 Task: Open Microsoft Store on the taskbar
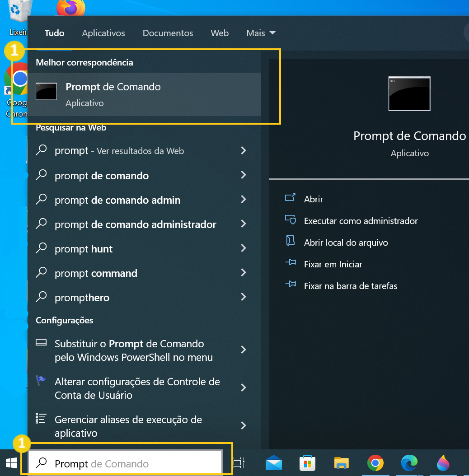[307, 463]
